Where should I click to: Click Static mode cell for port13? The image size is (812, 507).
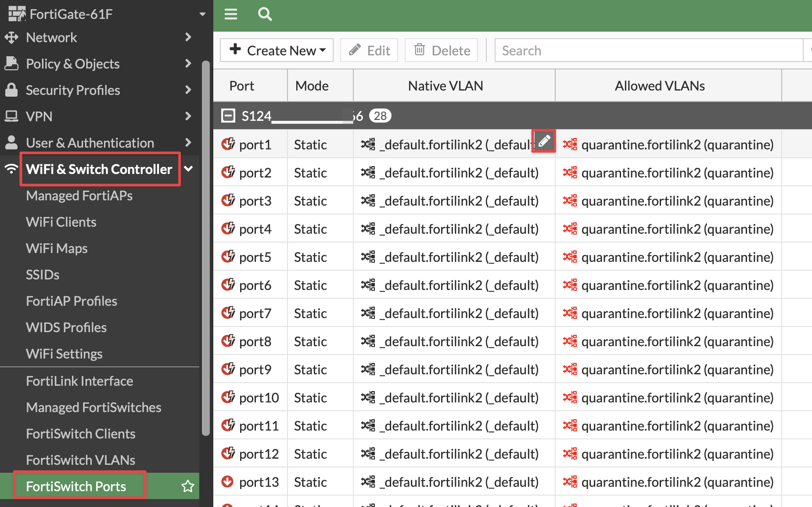310,482
